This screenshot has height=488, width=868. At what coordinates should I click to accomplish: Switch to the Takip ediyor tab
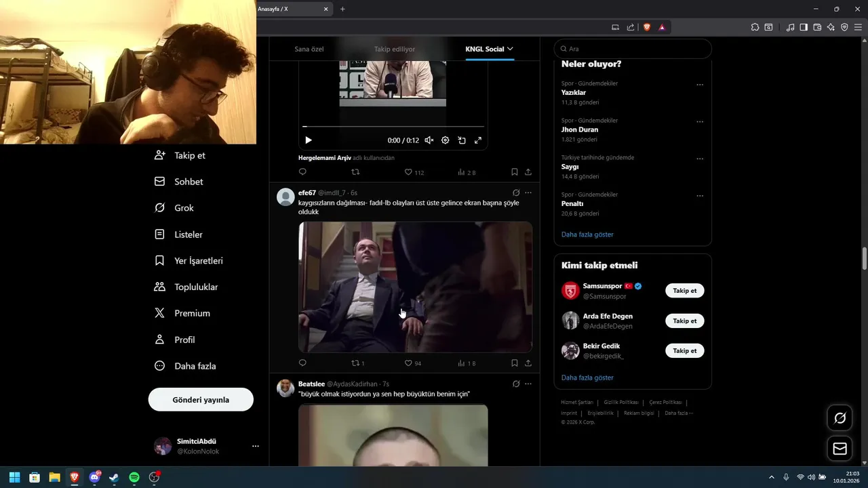click(395, 49)
